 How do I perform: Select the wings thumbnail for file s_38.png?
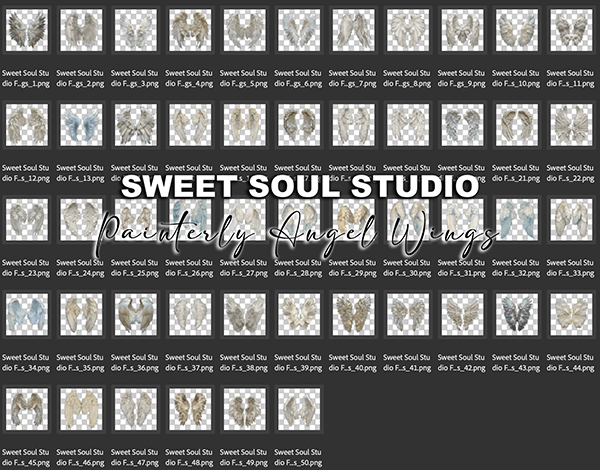click(x=245, y=314)
